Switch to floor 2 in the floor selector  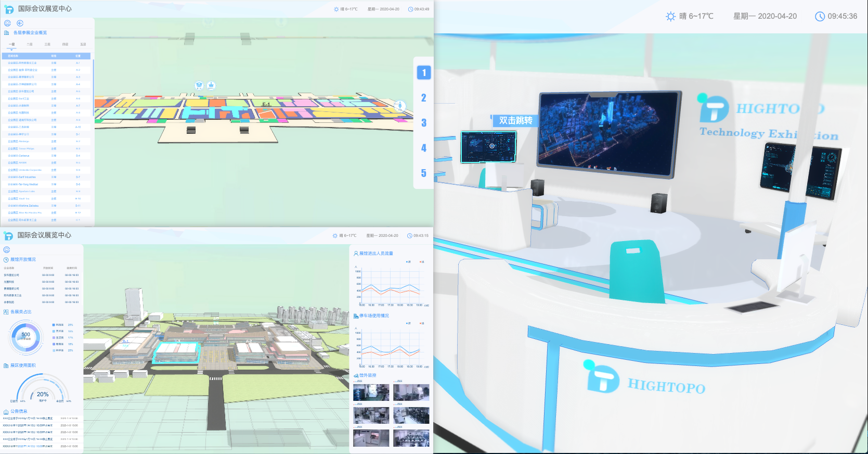click(424, 98)
